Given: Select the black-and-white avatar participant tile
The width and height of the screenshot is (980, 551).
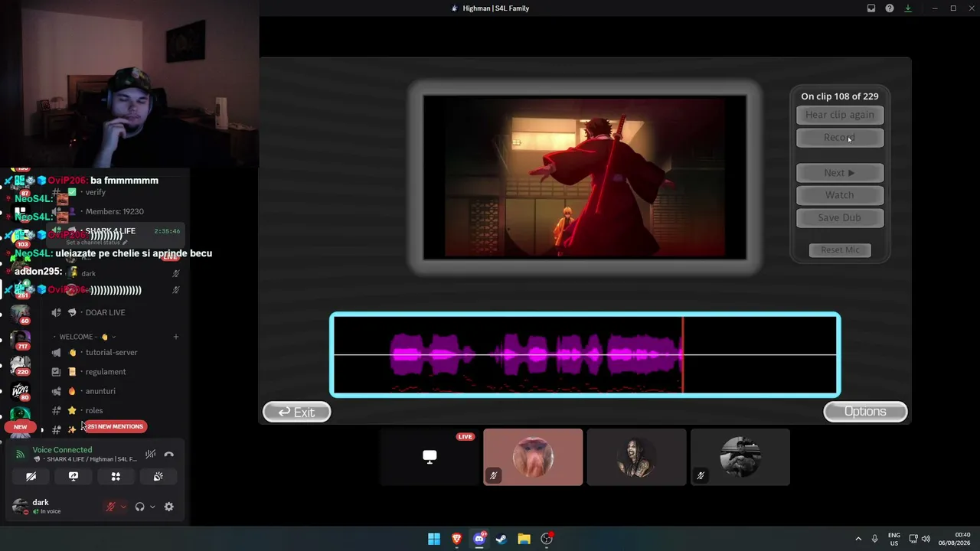Looking at the screenshot, I should (740, 457).
